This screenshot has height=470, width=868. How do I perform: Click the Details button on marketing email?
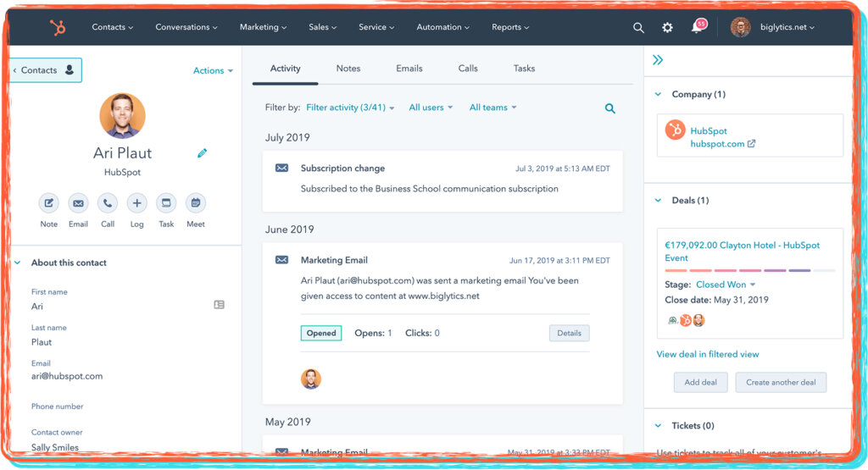pyautogui.click(x=569, y=333)
